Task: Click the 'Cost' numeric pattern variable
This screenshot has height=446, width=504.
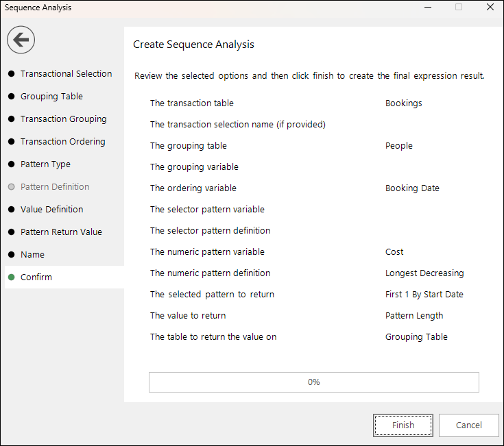Action: pyautogui.click(x=394, y=251)
